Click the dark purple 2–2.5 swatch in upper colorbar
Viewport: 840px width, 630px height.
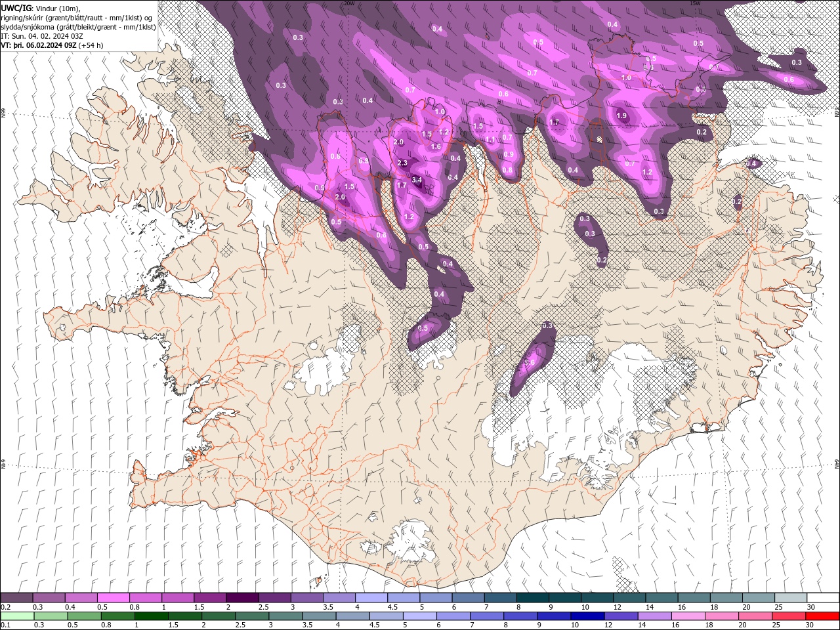pyautogui.click(x=242, y=598)
